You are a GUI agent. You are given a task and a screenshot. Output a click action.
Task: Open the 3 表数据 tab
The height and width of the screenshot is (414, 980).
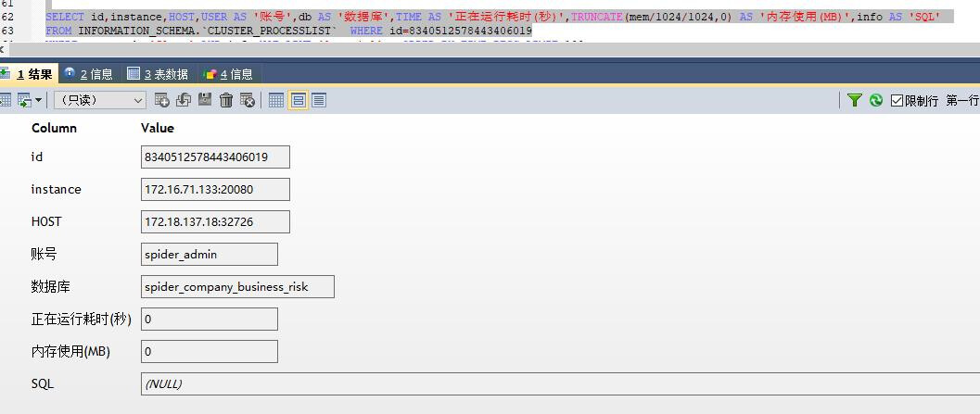tap(158, 74)
